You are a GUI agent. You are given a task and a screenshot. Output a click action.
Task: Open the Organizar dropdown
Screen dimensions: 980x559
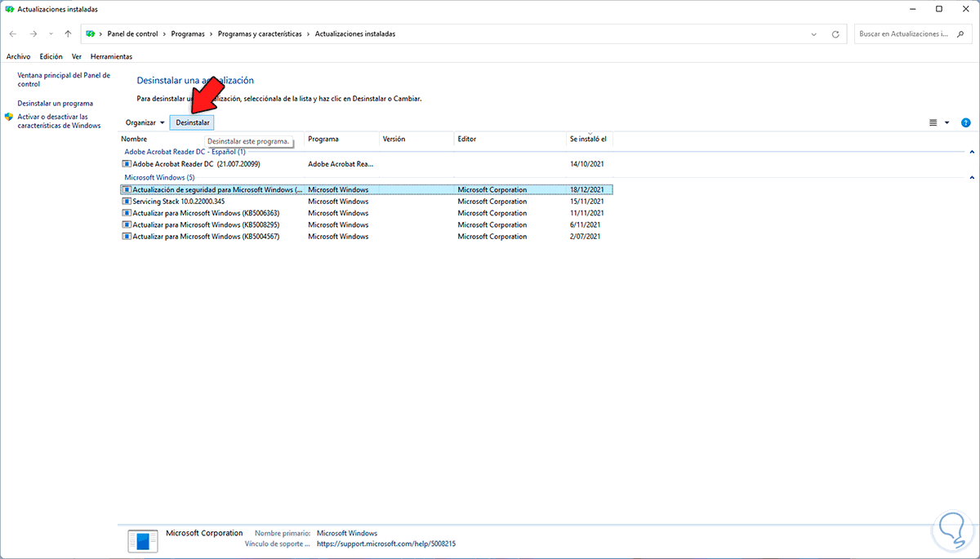click(x=145, y=122)
